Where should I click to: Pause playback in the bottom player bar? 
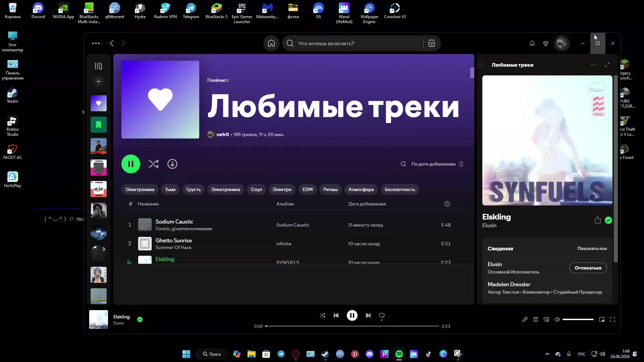352,315
